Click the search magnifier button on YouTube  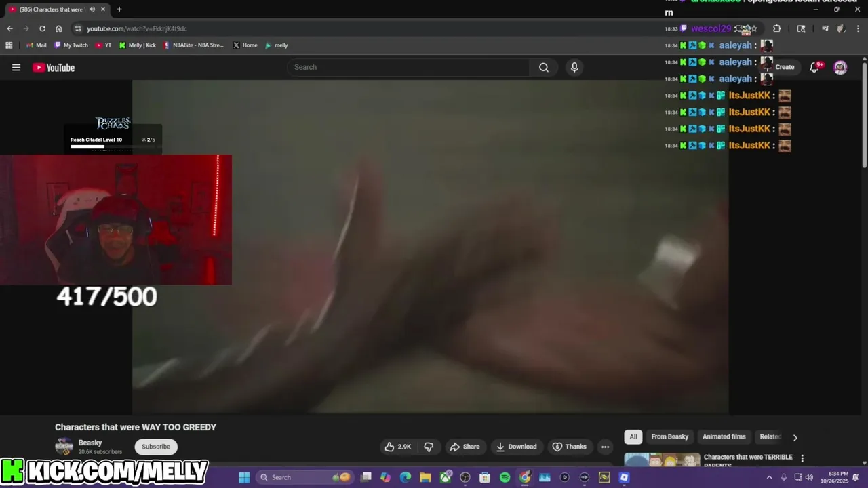(544, 67)
